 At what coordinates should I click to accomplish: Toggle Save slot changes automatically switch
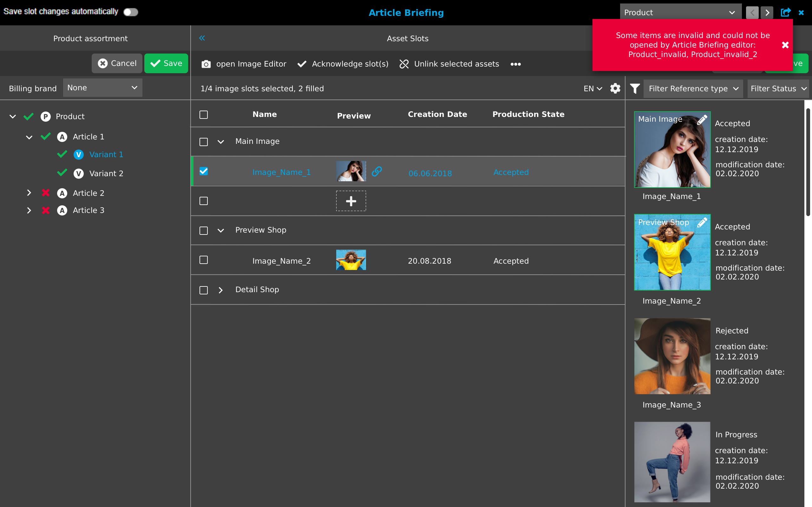[x=131, y=12]
